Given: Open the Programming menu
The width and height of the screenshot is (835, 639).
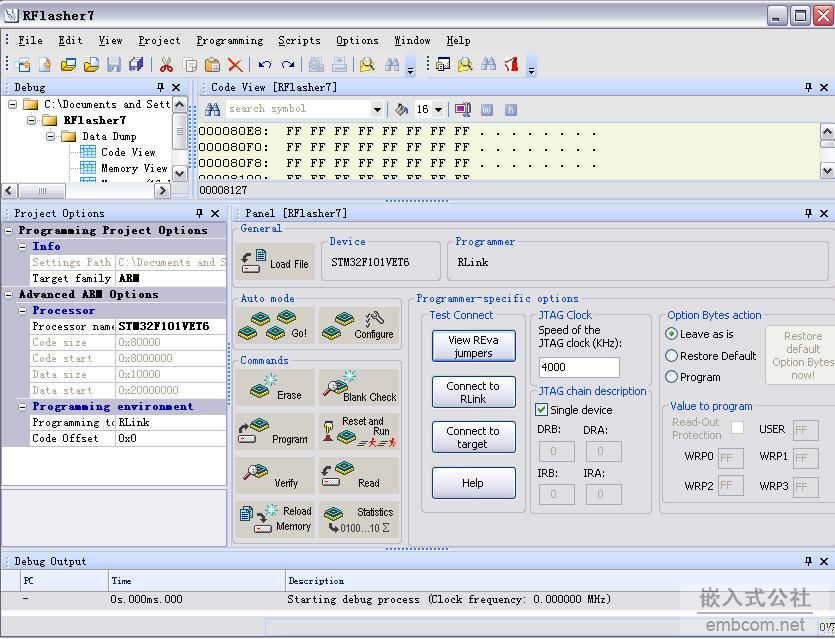Looking at the screenshot, I should 230,40.
